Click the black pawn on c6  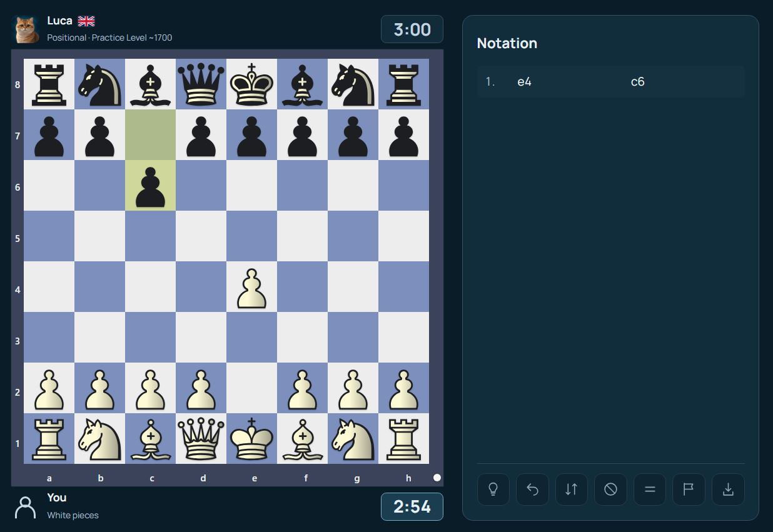(150, 186)
